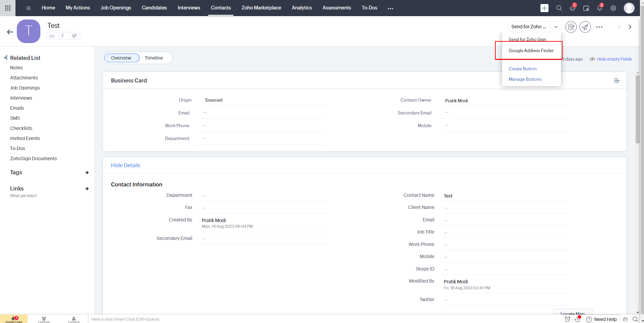This screenshot has width=644, height=323.
Task: Go to next record with right chevron
Action: coord(630,27)
